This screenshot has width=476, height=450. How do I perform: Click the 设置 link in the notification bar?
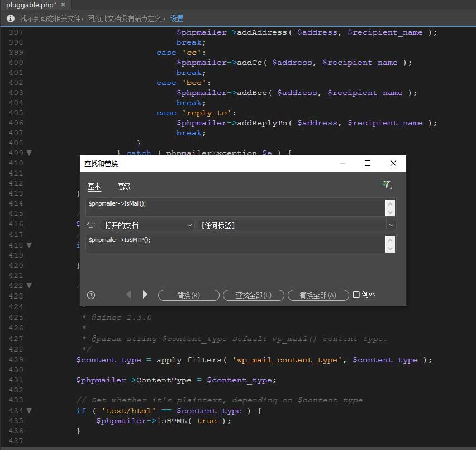click(177, 18)
